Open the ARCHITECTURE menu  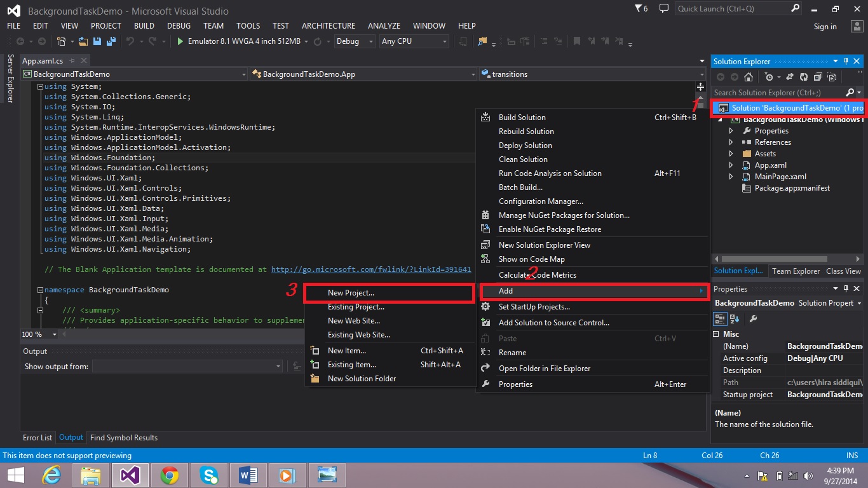[329, 26]
